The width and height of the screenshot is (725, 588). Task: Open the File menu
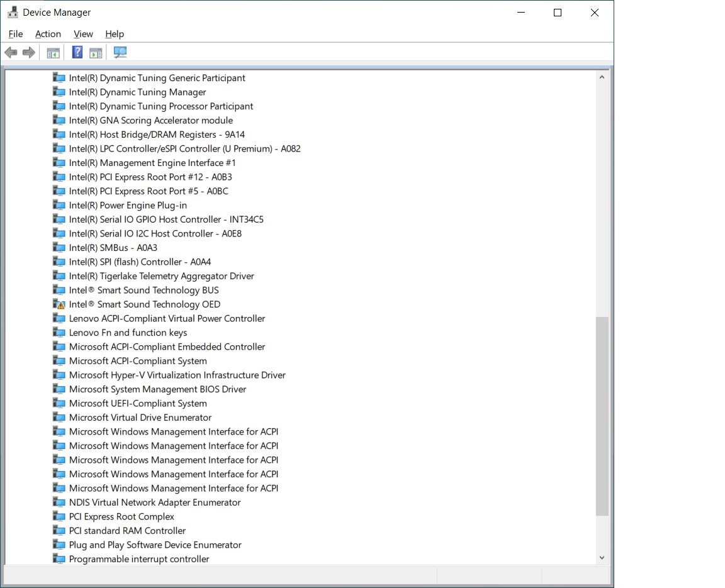(x=15, y=34)
